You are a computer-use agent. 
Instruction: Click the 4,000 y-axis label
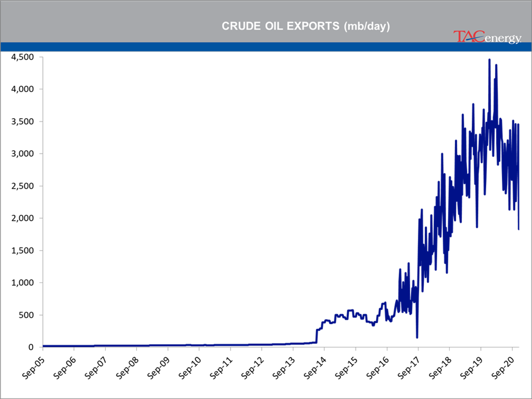(x=23, y=89)
